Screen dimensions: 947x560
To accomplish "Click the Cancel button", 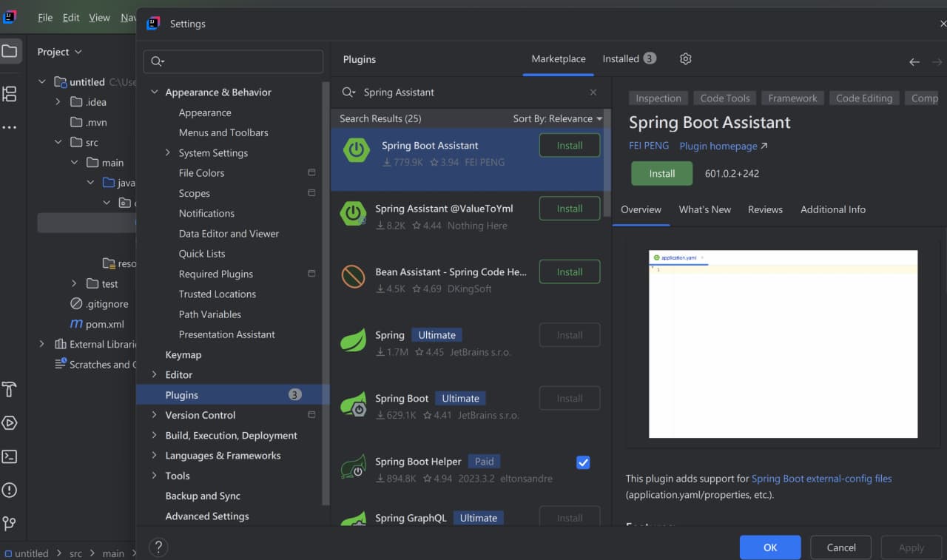I will point(841,547).
